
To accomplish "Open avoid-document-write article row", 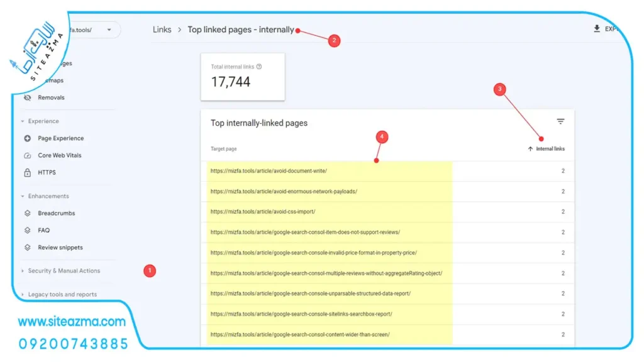I will point(387,171).
